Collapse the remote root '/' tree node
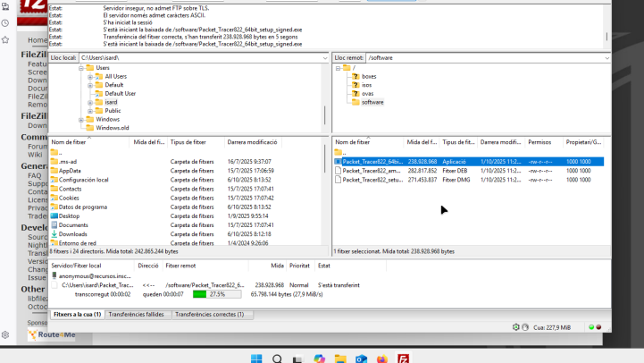This screenshot has width=644, height=363. (338, 68)
